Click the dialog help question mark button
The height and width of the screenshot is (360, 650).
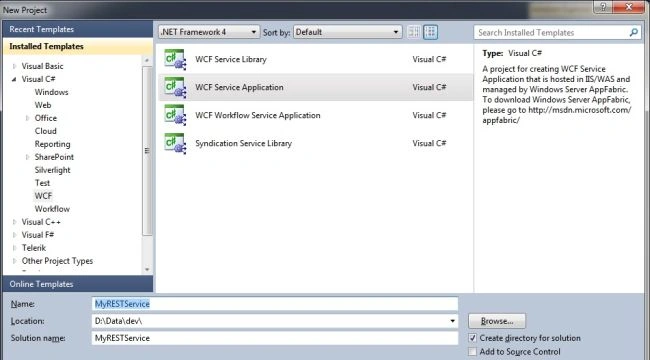(603, 7)
